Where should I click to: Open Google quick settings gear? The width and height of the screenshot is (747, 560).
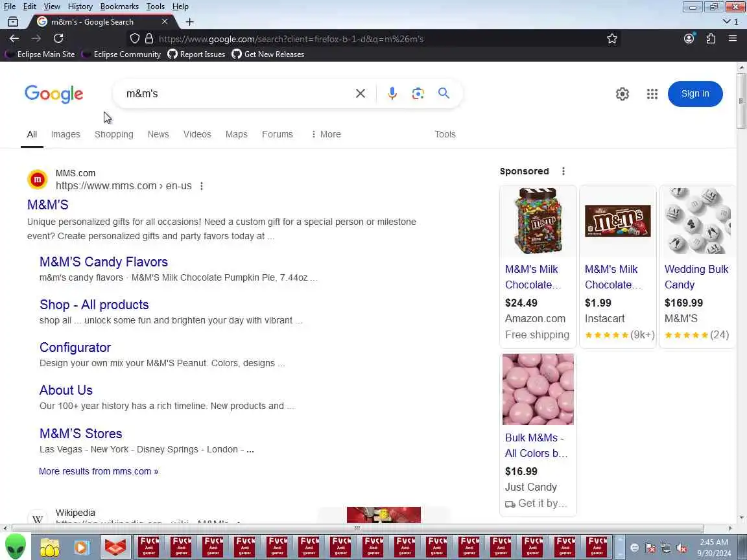coord(622,94)
